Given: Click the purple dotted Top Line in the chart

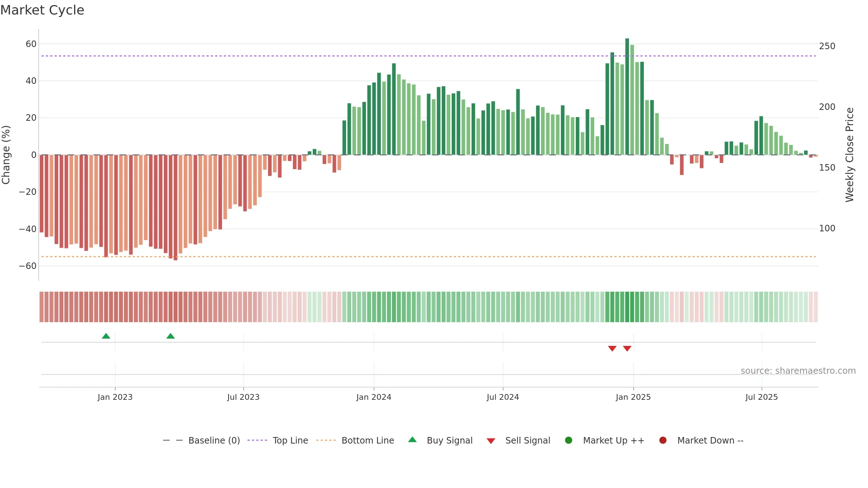Looking at the screenshot, I should tap(429, 56).
